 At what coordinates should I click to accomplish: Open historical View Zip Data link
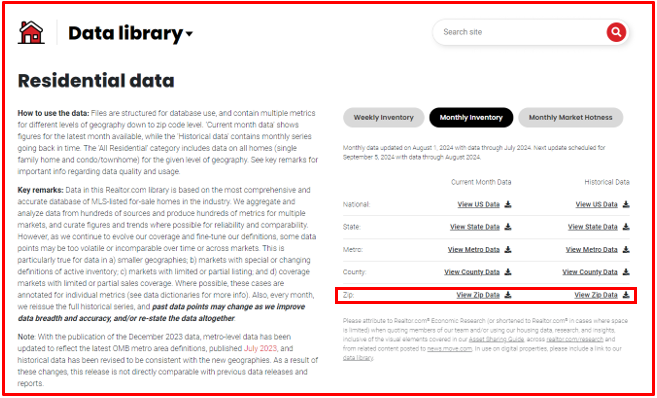tap(596, 295)
